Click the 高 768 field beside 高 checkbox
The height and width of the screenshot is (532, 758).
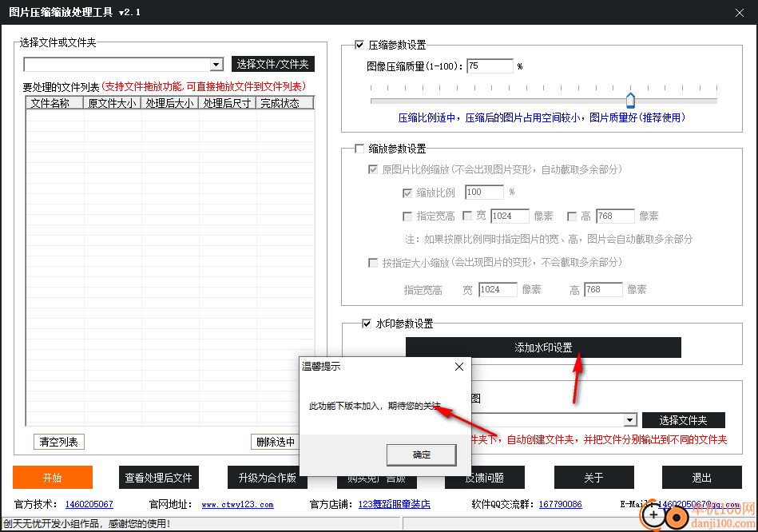click(x=615, y=216)
